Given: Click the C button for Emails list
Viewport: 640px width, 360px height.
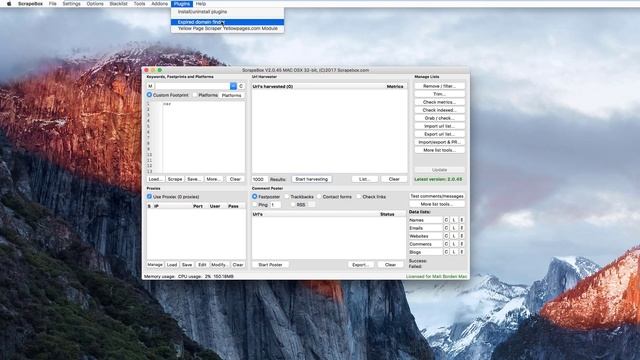Looking at the screenshot, I should pyautogui.click(x=446, y=228).
